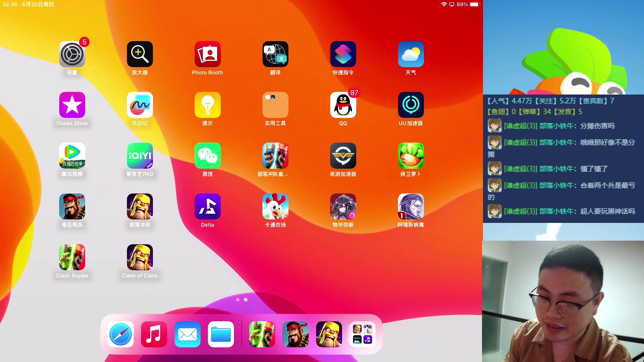Image resolution: width=644 pixels, height=362 pixels.
Task: Launch Clash of Clans from dock recents
Action: point(329,334)
